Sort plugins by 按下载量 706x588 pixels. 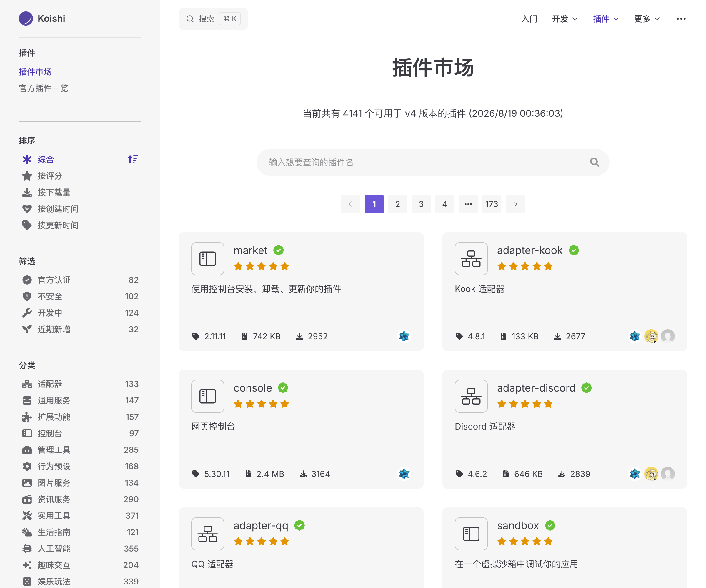coord(80,192)
